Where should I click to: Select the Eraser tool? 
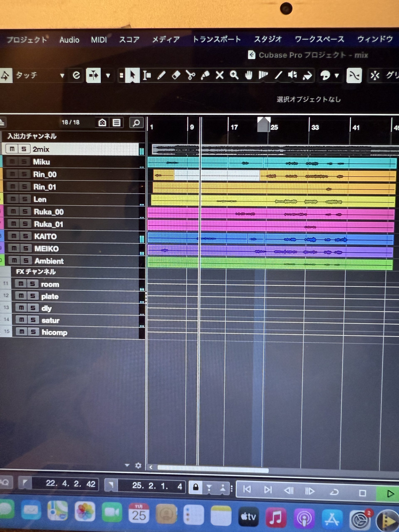tap(176, 75)
